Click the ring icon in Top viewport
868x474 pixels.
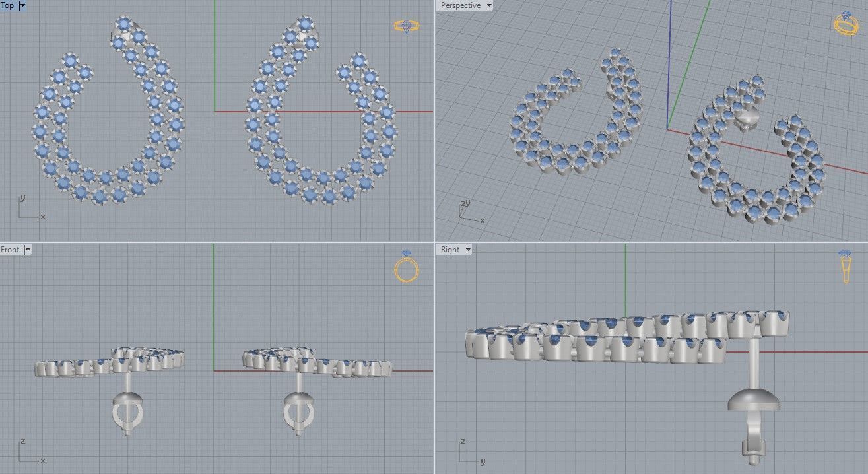pyautogui.click(x=405, y=26)
